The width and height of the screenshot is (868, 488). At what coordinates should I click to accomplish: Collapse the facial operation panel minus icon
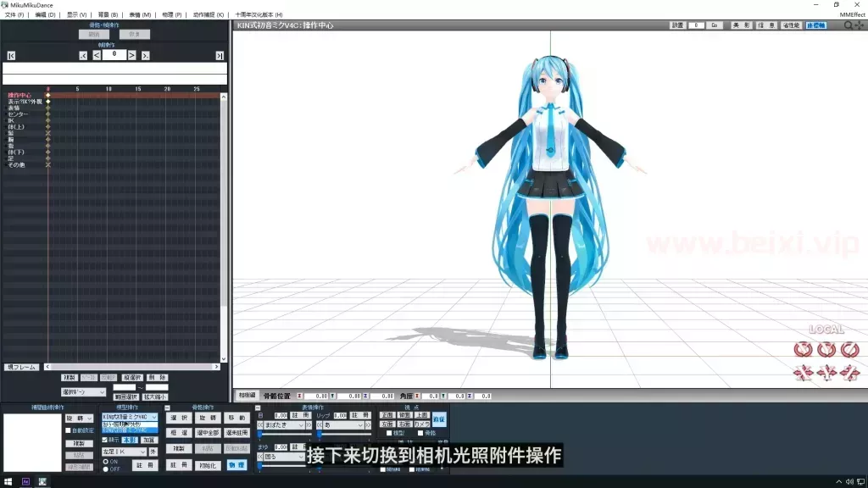(x=258, y=408)
